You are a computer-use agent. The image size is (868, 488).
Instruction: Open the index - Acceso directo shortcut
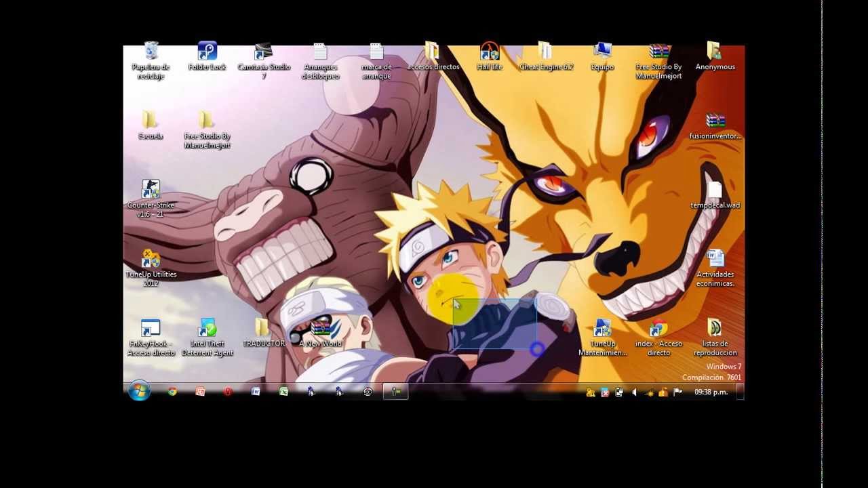point(658,337)
